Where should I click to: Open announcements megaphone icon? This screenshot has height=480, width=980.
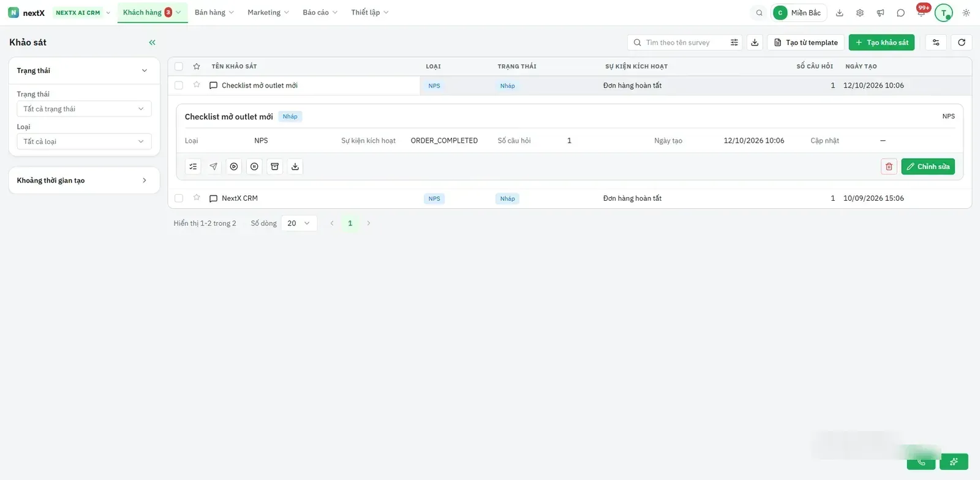880,13
